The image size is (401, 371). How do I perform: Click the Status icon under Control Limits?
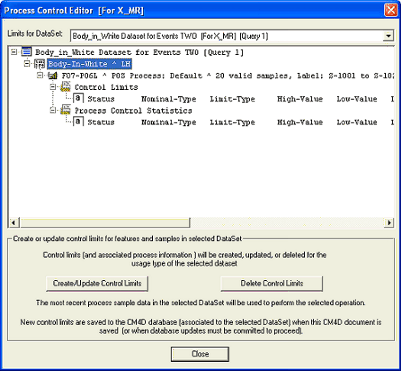coord(78,99)
